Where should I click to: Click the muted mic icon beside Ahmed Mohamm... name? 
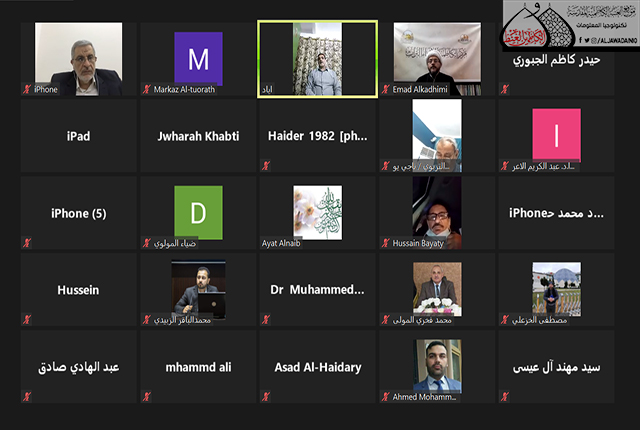(x=386, y=397)
